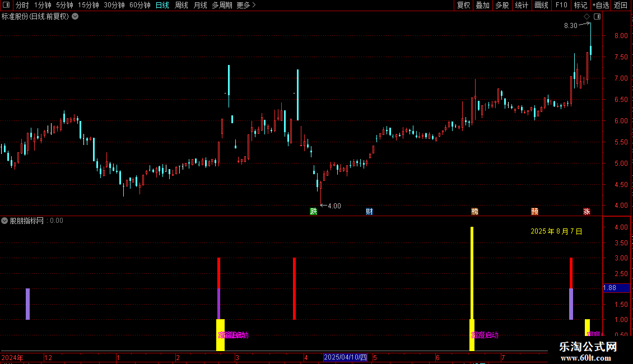Image resolution: width=633 pixels, height=364 pixels.
Task: Click the 4.00 low price label
Action: click(x=334, y=206)
